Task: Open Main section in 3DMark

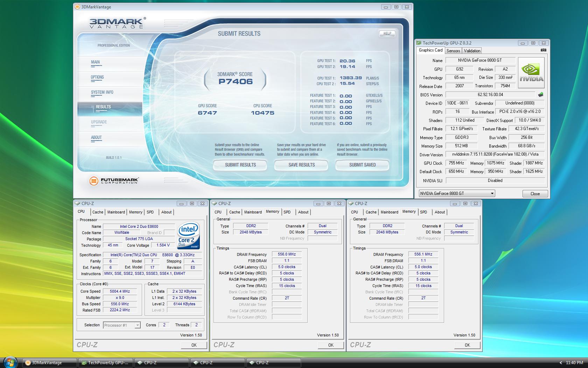Action: tap(95, 62)
